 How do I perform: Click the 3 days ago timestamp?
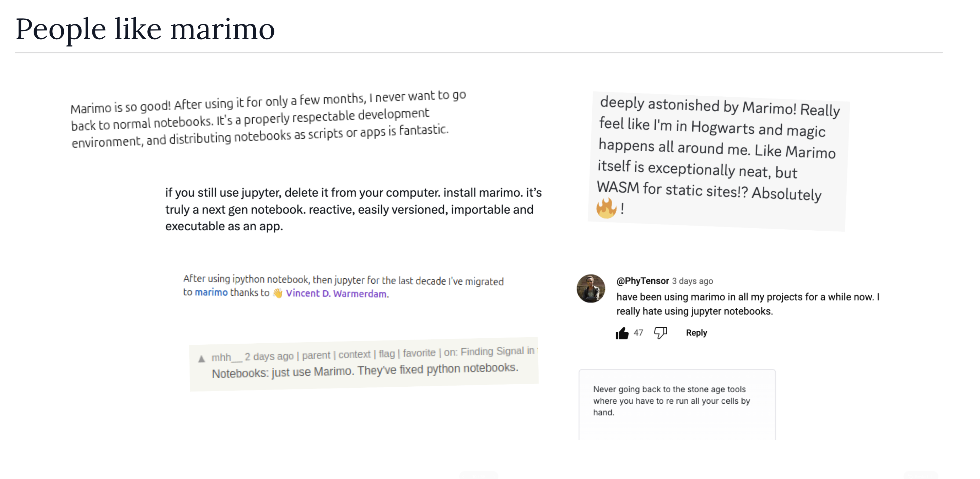[x=692, y=281]
